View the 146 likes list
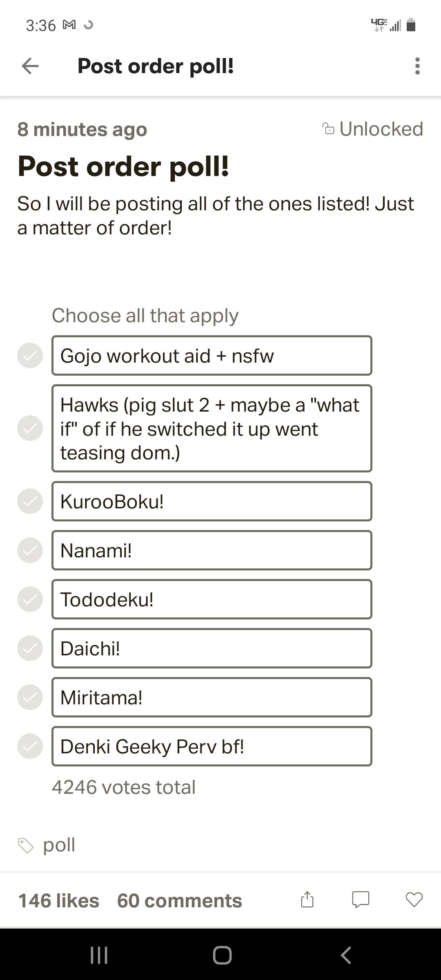Image resolution: width=441 pixels, height=980 pixels. 59,900
